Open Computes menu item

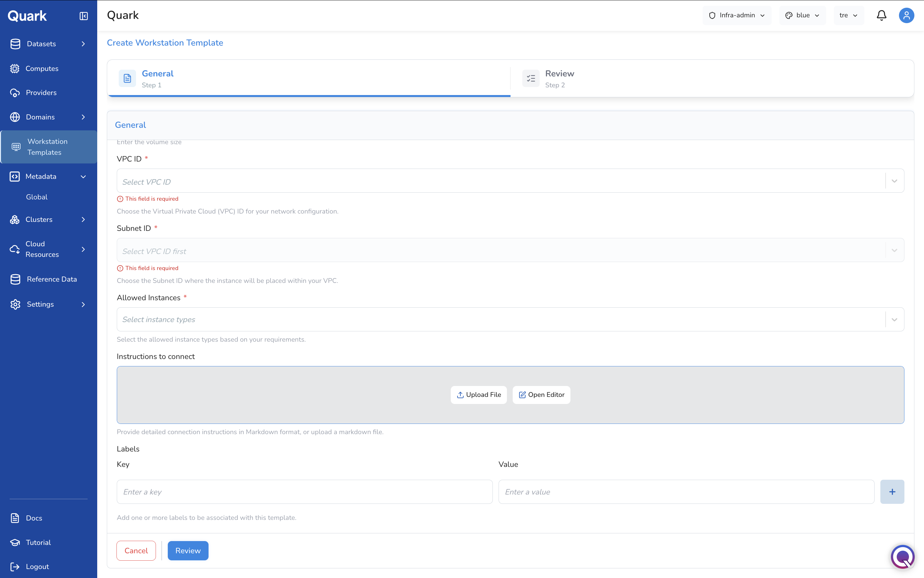click(48, 68)
